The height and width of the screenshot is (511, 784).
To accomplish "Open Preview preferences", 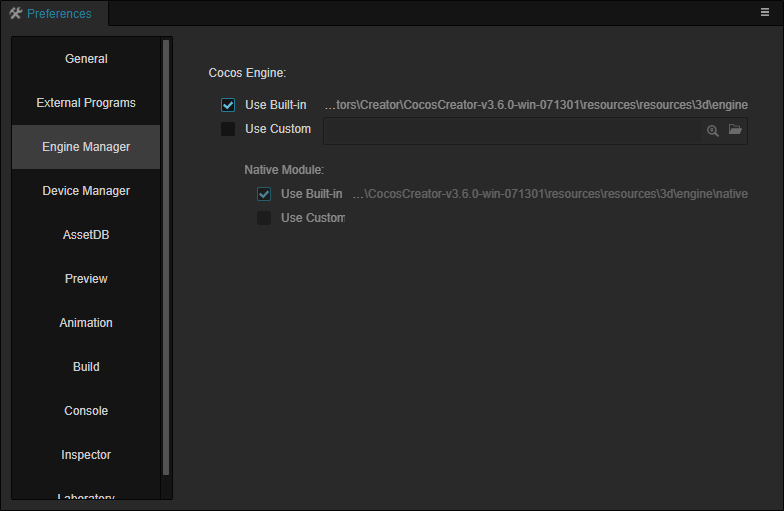I will [x=86, y=279].
